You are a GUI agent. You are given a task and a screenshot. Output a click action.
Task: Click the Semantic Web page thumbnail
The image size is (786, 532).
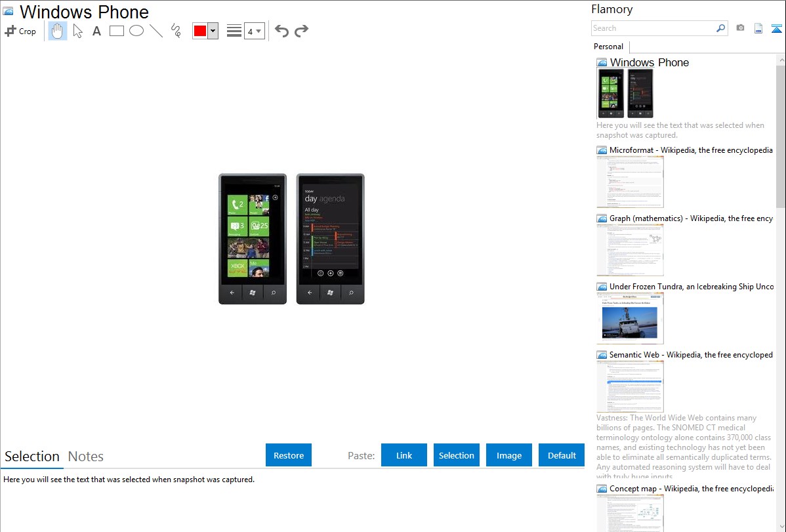[630, 386]
